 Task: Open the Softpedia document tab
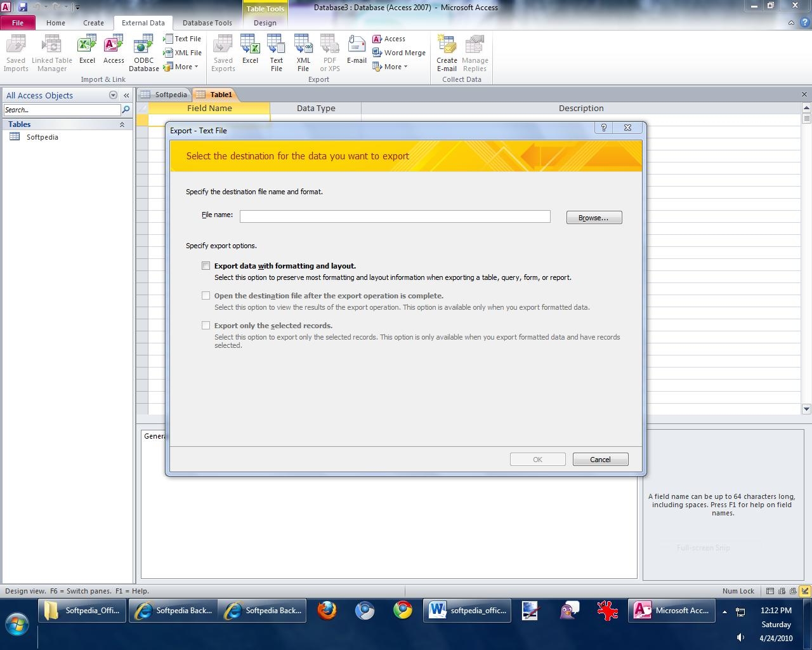coord(165,95)
